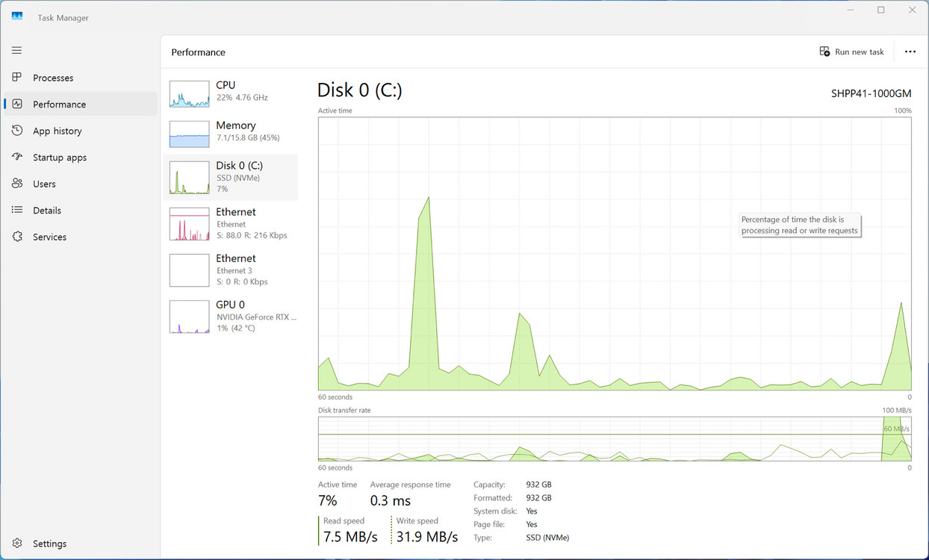Open the Processes page icon
This screenshot has width=929, height=560.
click(x=17, y=78)
